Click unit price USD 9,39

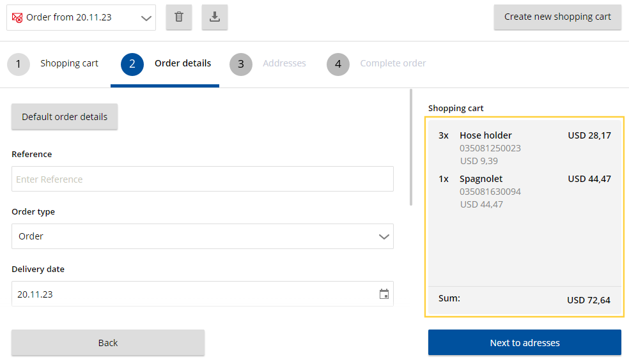pyautogui.click(x=479, y=161)
